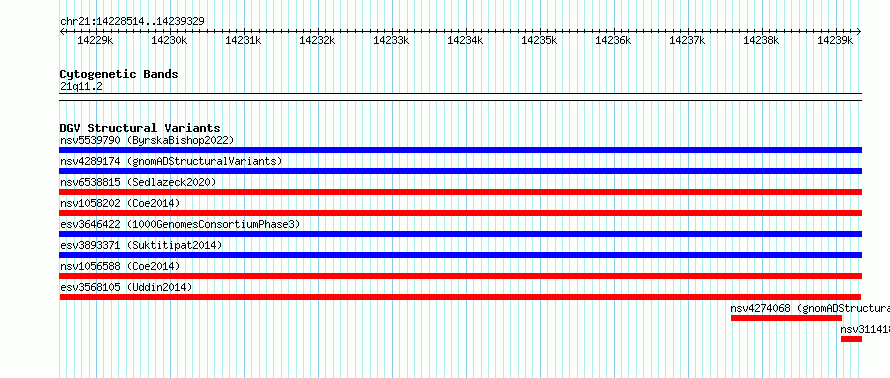890x378 pixels.
Task: Click the 21q11.2 band label
Action: [x=81, y=87]
